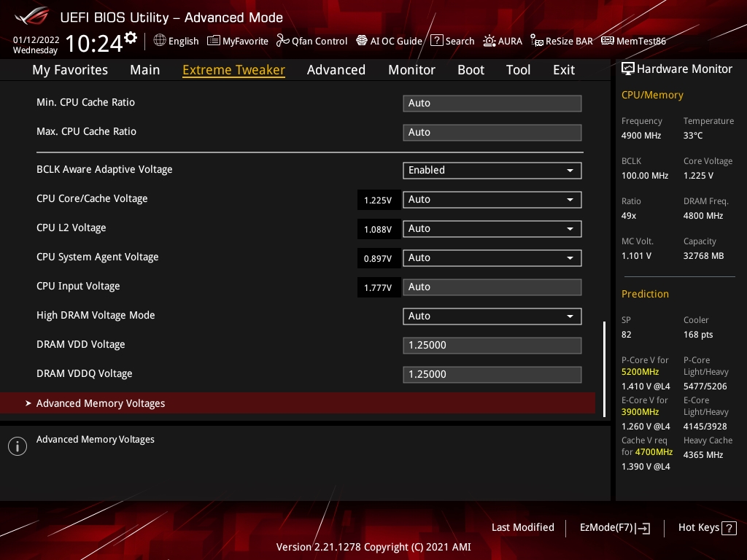Click the Last Modified button
747x560 pixels.
[522, 528]
